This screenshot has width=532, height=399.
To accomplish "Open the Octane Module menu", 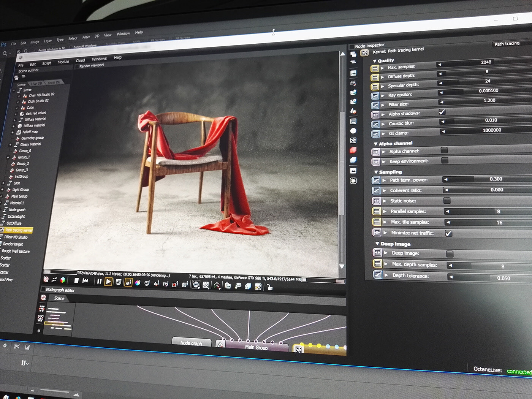I will click(x=63, y=62).
